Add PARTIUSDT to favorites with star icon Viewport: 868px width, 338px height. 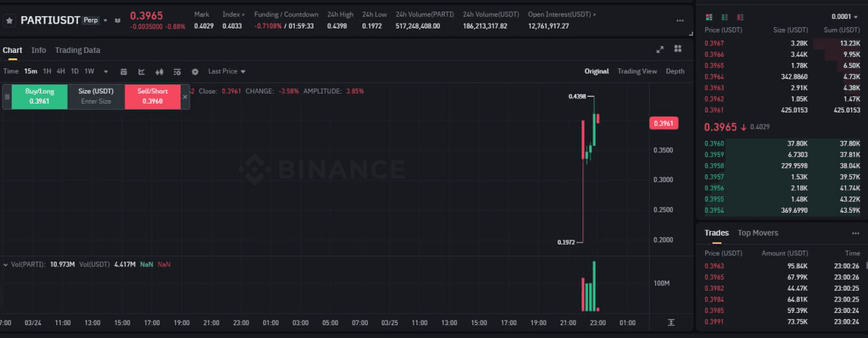[9, 20]
